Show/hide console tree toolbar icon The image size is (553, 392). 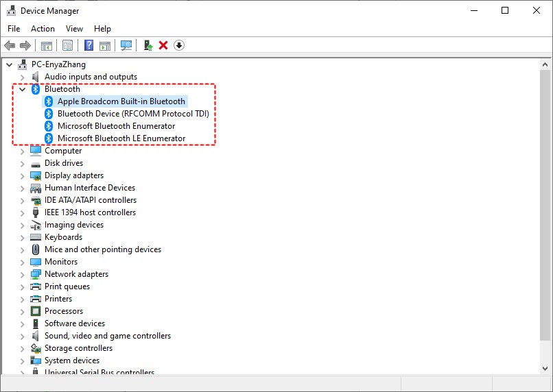point(47,45)
